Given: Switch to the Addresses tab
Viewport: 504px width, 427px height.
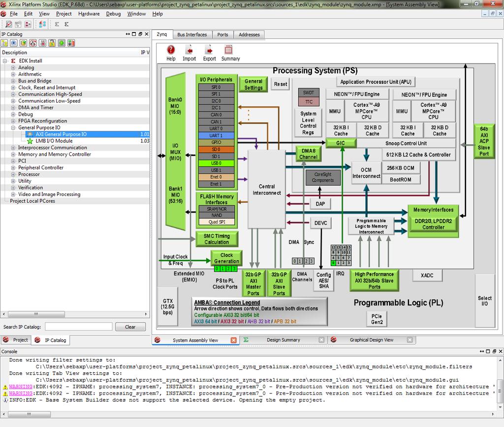Looking at the screenshot, I should click(249, 35).
